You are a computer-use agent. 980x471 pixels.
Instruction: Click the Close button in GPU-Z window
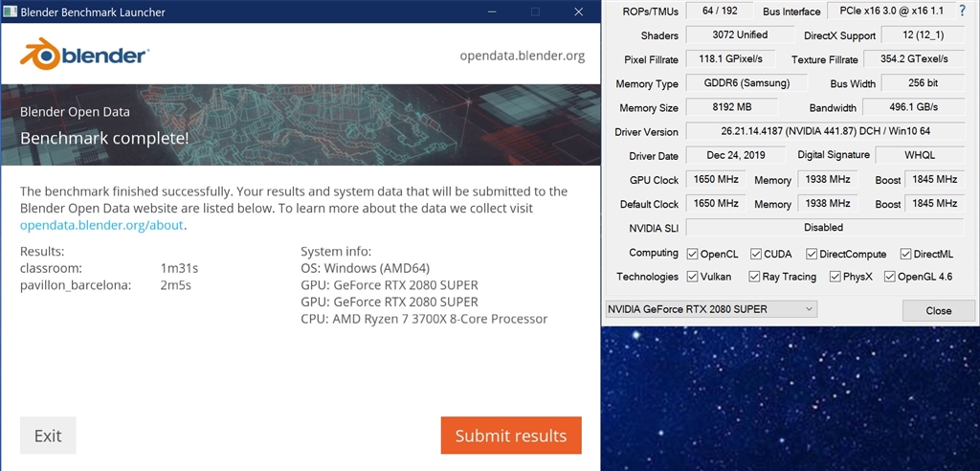coord(938,310)
